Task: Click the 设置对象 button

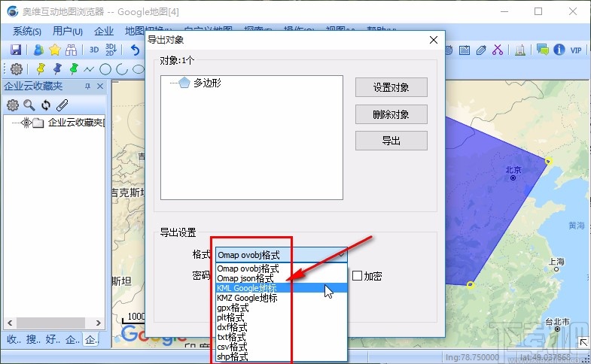Action: click(391, 87)
